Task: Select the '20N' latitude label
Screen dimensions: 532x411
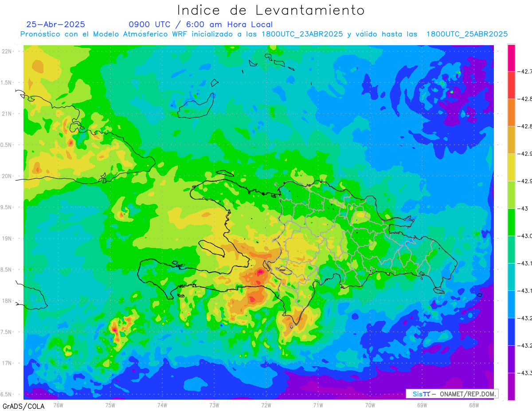Action: tap(6, 176)
